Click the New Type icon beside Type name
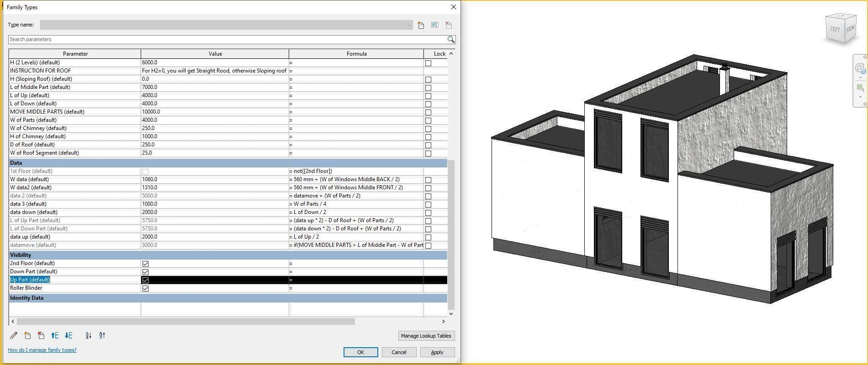Image resolution: width=868 pixels, height=365 pixels. (421, 25)
